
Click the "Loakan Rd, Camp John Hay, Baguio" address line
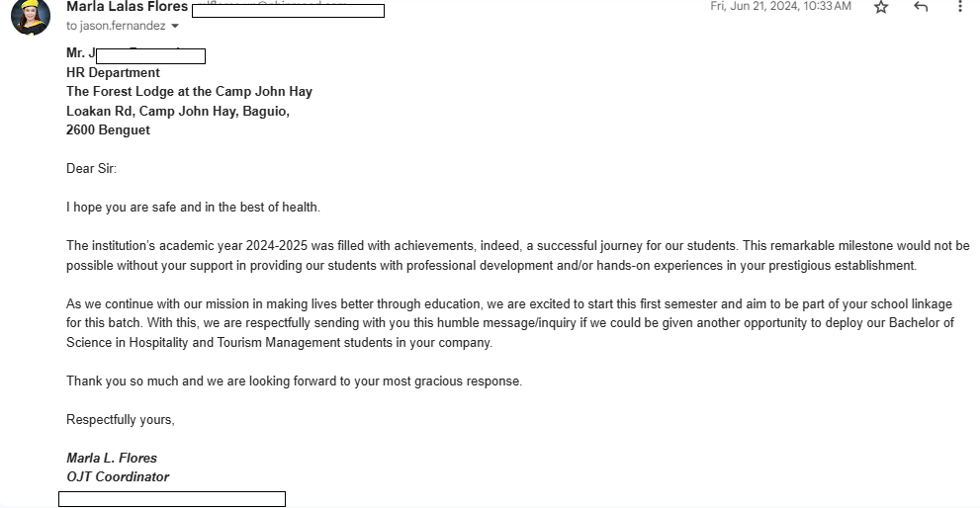tap(178, 111)
